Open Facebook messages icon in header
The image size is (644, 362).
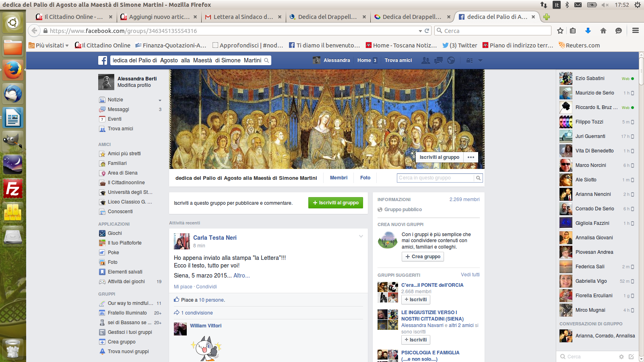click(438, 60)
